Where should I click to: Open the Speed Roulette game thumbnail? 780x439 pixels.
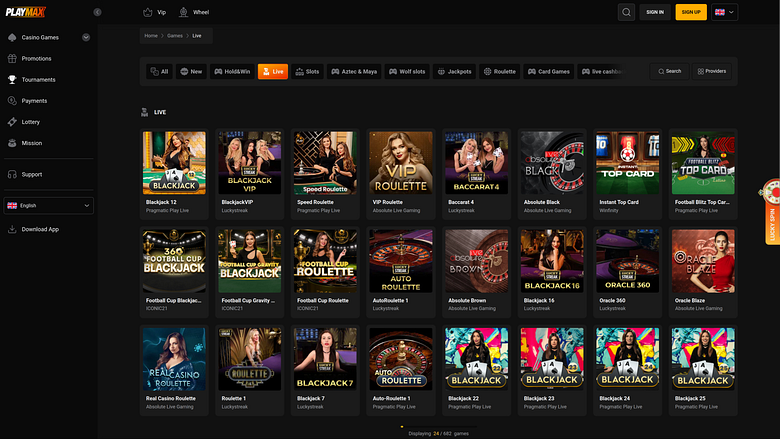click(325, 163)
